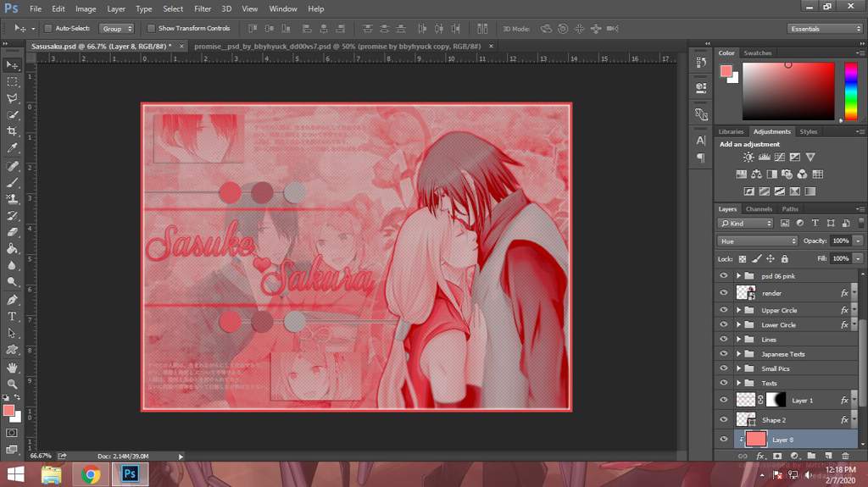
Task: Open the layer style fx button
Action: (760, 456)
